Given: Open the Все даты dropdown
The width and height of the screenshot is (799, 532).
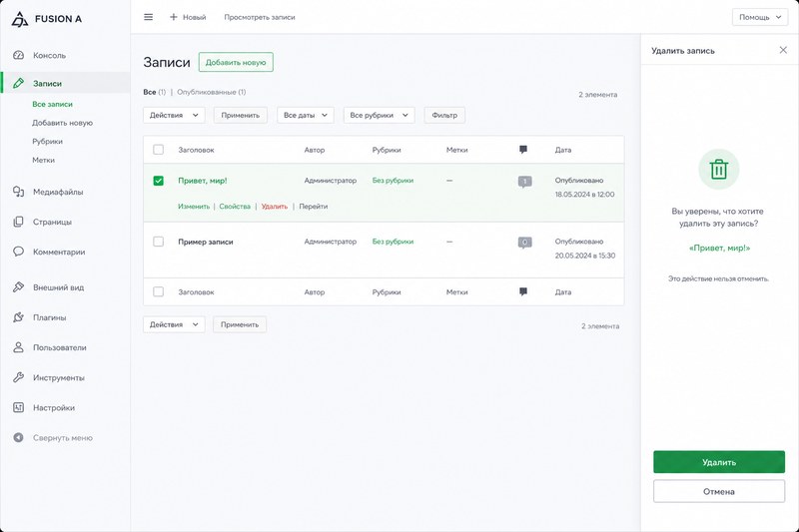Looking at the screenshot, I should [306, 115].
